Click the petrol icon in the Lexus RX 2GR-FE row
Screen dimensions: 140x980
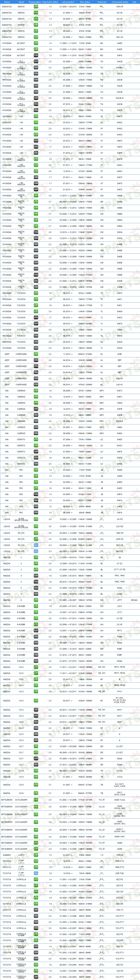36,539
